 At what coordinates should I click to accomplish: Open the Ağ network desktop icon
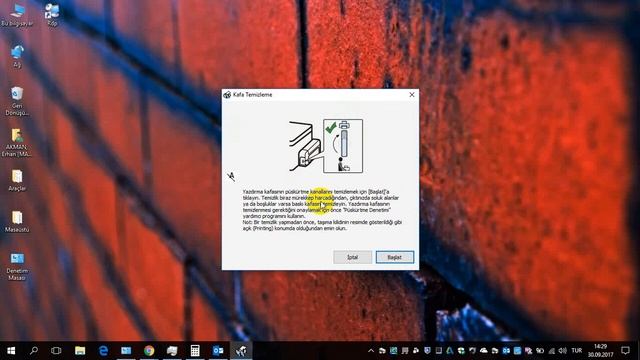coord(17,56)
